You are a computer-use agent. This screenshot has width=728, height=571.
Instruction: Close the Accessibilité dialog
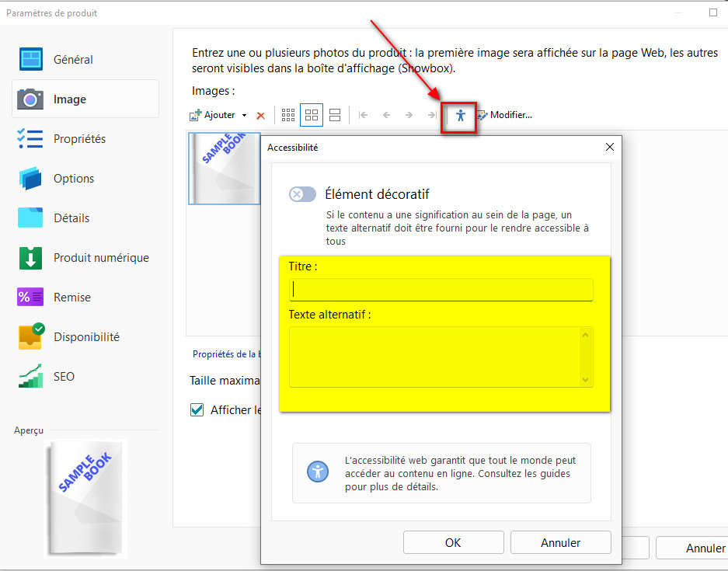610,147
